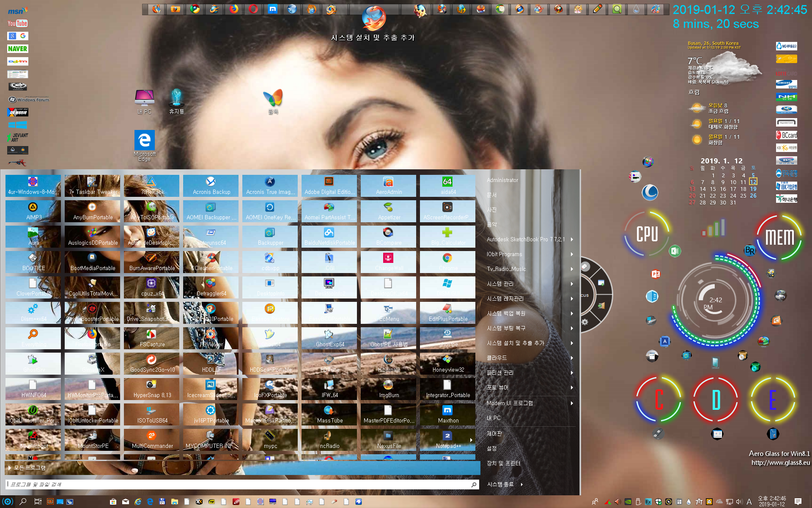Viewport: 812px width, 508px height.
Task: Open the NAVER shortcut on left sidebar
Action: (x=18, y=49)
